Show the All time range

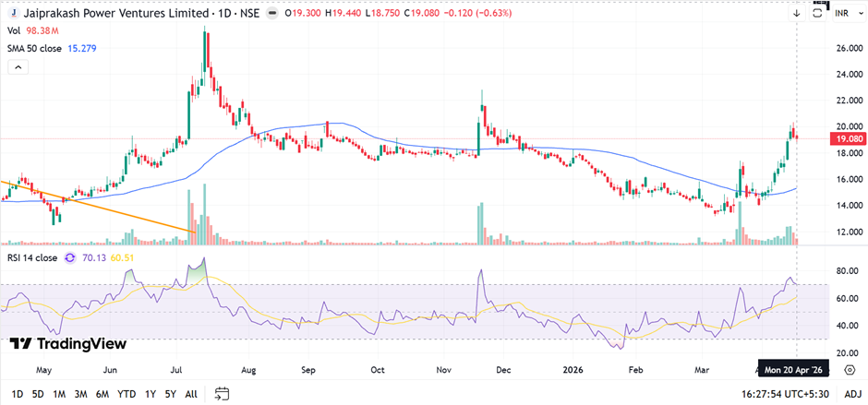pyautogui.click(x=190, y=393)
